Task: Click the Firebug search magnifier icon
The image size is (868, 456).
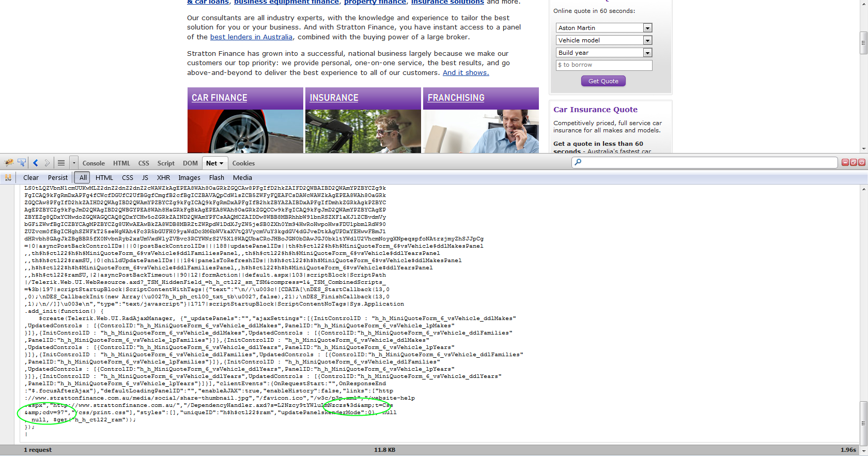Action: pyautogui.click(x=578, y=162)
